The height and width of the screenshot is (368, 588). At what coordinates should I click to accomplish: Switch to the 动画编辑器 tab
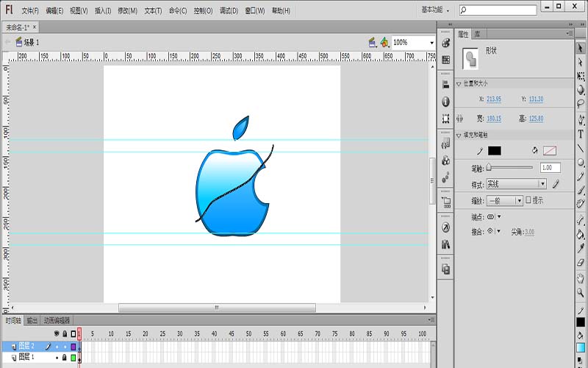57,320
